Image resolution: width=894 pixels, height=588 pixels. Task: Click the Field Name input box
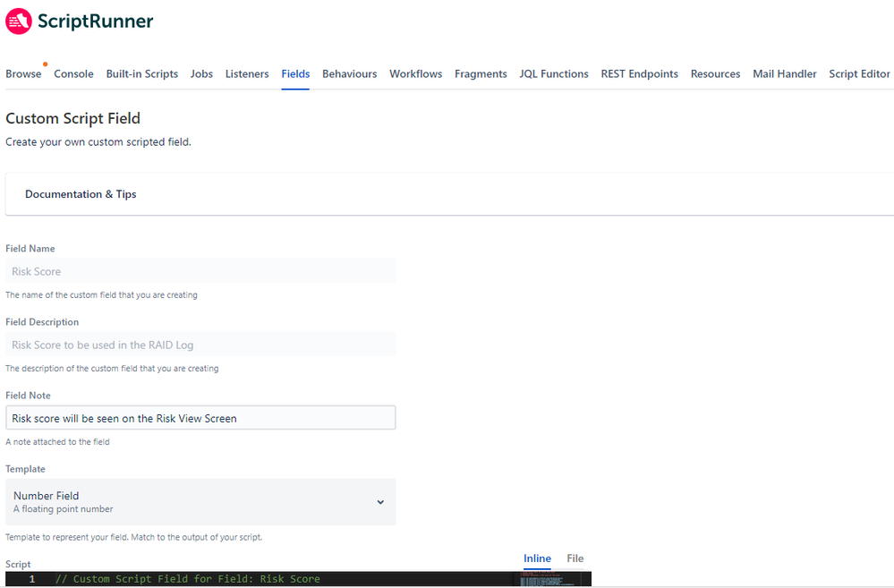[x=200, y=271]
